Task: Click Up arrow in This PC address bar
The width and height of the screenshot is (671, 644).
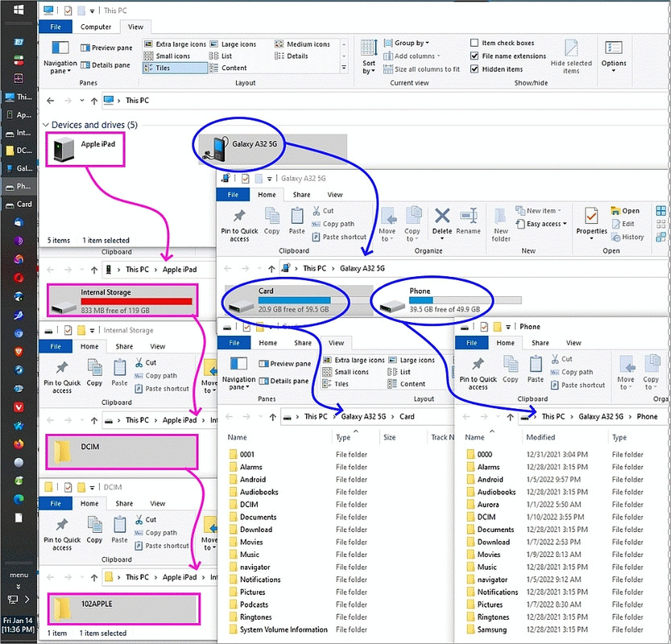Action: click(x=94, y=101)
